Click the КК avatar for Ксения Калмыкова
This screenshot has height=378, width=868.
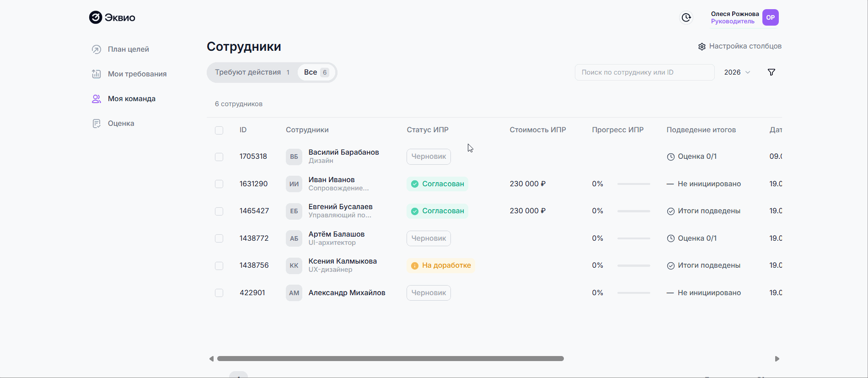coord(294,265)
